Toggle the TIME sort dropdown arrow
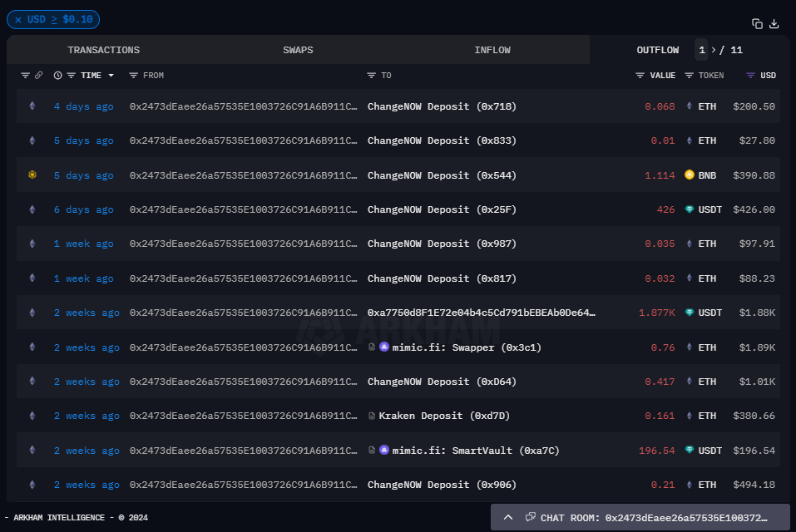The image size is (796, 532). (x=111, y=76)
